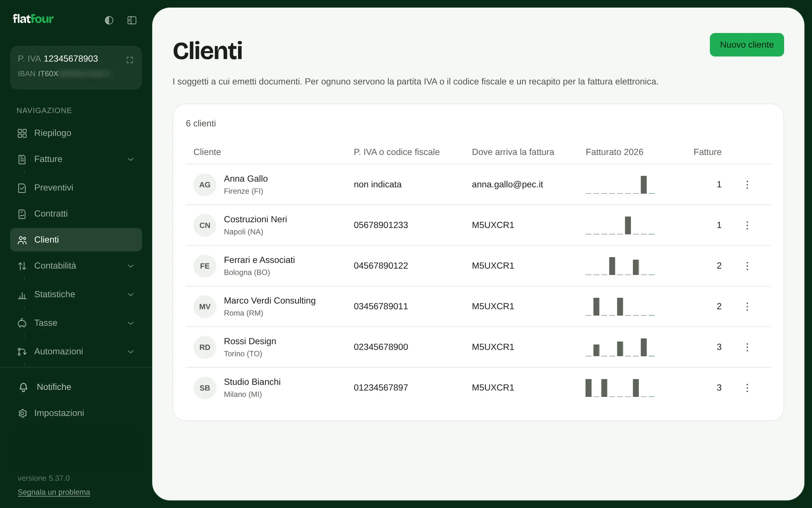Click the Automazioni branch icon
This screenshot has width=812, height=508.
pos(22,352)
